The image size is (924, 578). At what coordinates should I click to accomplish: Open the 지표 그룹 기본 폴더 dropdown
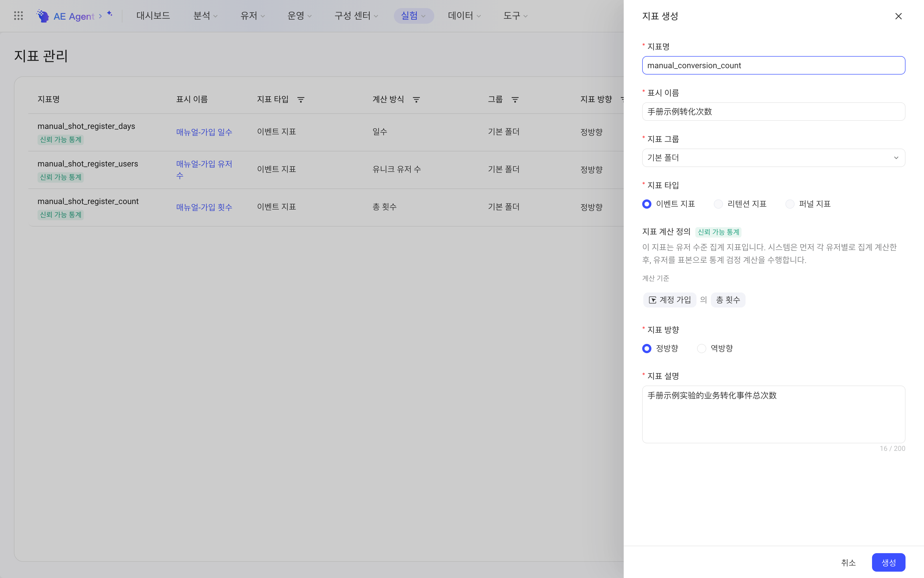tap(774, 158)
